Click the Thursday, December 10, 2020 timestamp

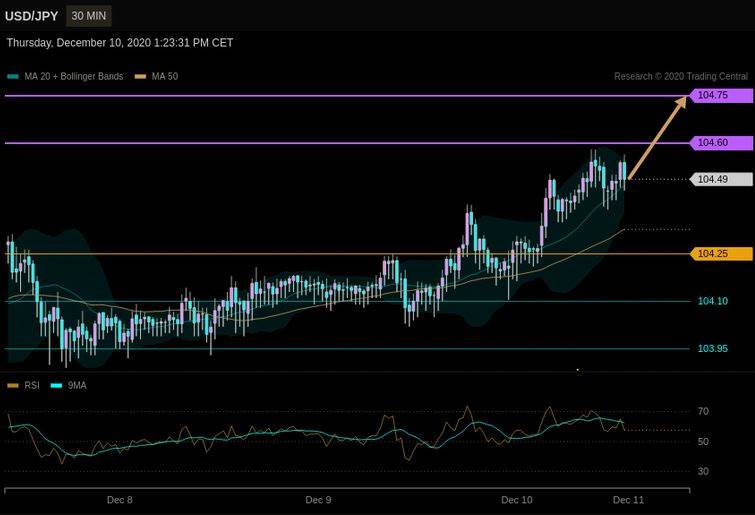(120, 43)
